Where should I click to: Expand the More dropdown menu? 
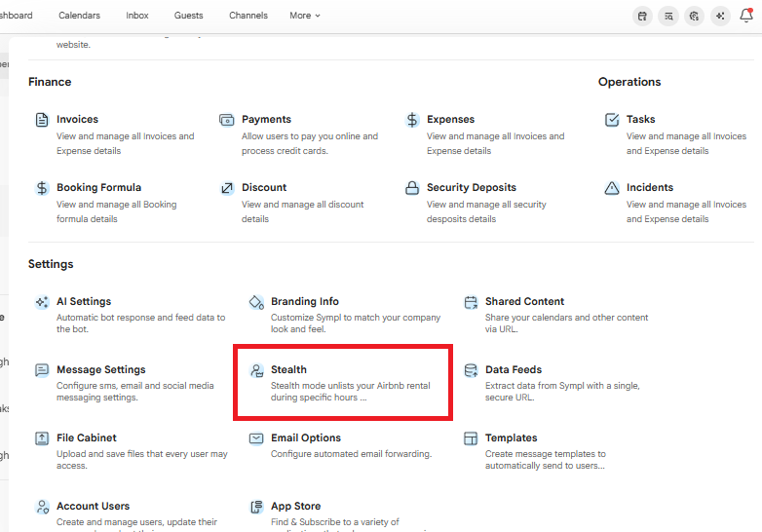[305, 16]
